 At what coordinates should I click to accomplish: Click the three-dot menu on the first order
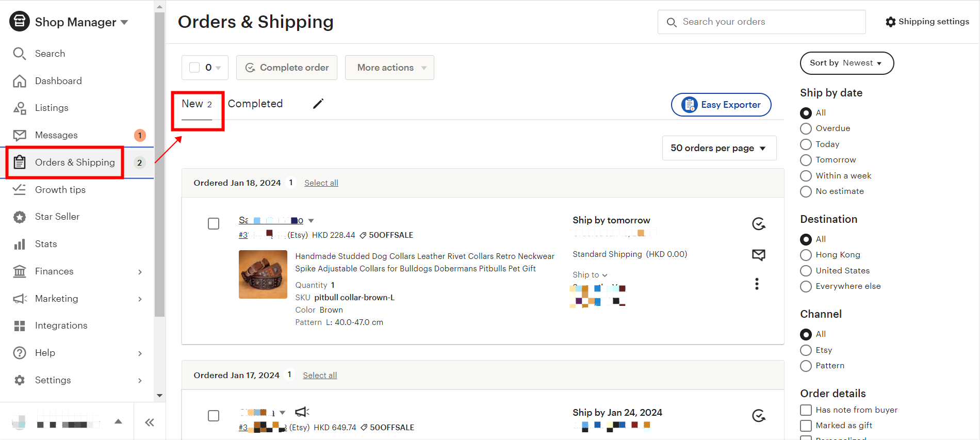click(x=757, y=284)
